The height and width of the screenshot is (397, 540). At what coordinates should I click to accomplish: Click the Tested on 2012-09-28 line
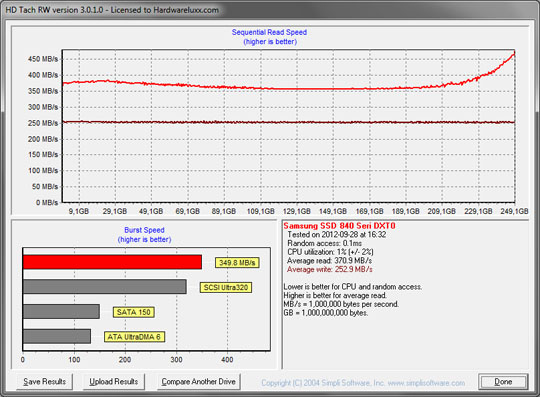336,234
